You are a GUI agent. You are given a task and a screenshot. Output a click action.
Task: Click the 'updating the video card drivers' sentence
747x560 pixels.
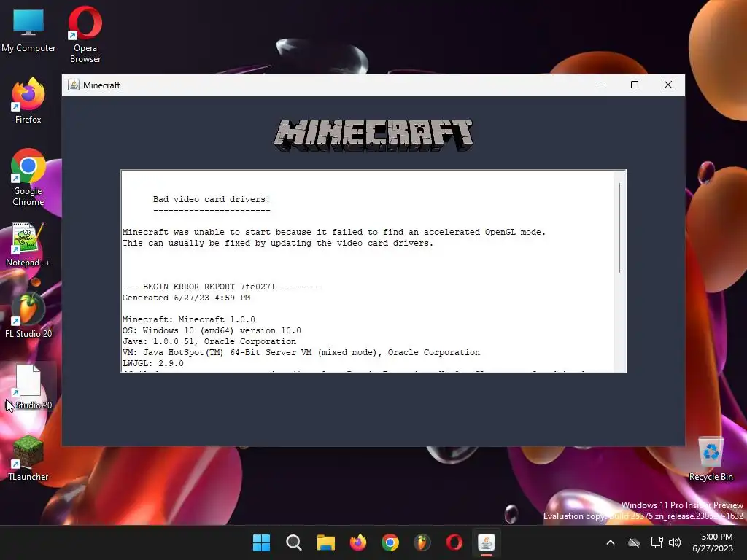278,243
